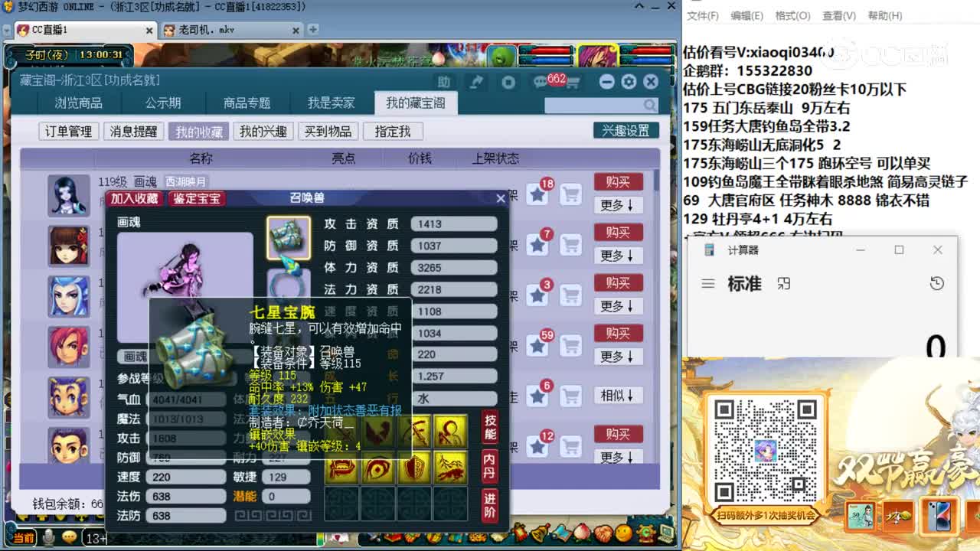The image size is (980, 551).
Task: Buy the 119级 画魂 item with 购买
Action: coord(618,181)
